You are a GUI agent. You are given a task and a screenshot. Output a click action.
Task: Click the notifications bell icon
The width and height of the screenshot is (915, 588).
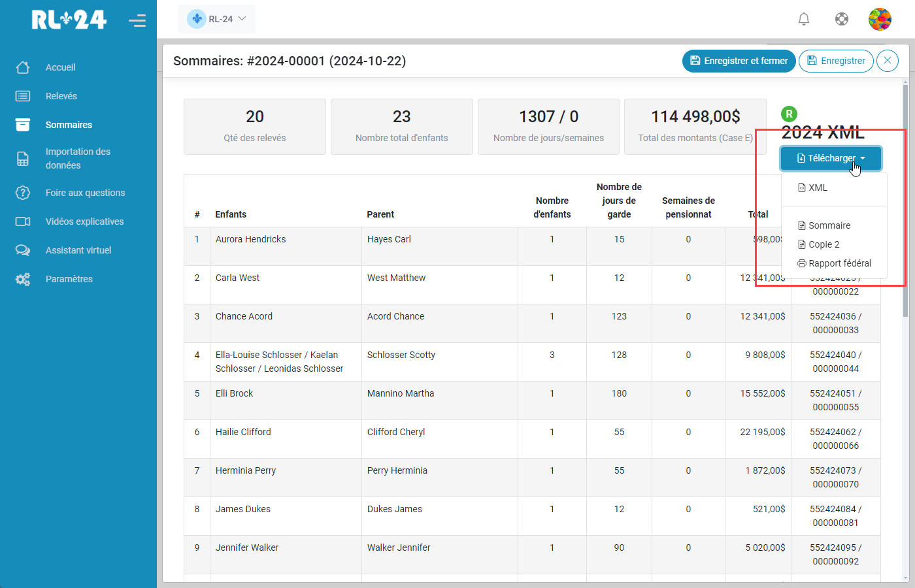pyautogui.click(x=804, y=19)
